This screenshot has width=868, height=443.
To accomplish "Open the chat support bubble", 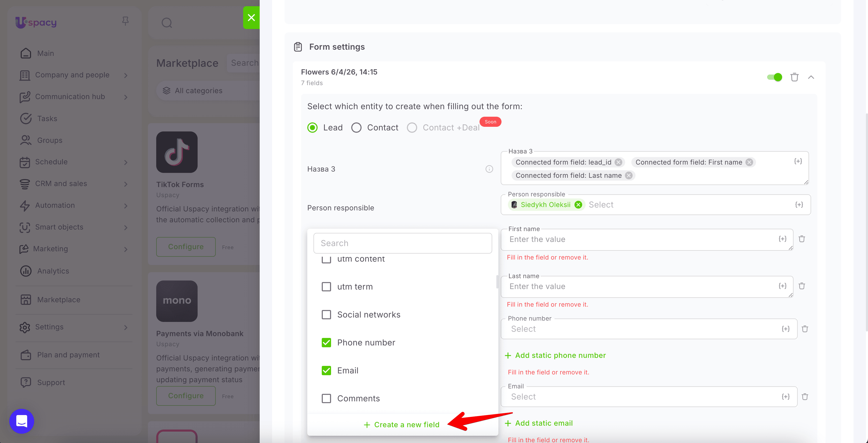I will 22,421.
